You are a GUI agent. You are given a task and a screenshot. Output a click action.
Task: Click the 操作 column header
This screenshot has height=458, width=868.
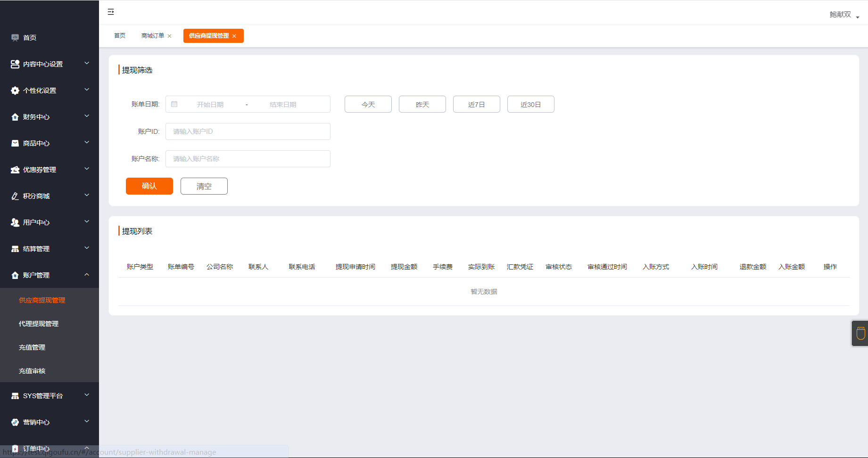[x=830, y=267]
